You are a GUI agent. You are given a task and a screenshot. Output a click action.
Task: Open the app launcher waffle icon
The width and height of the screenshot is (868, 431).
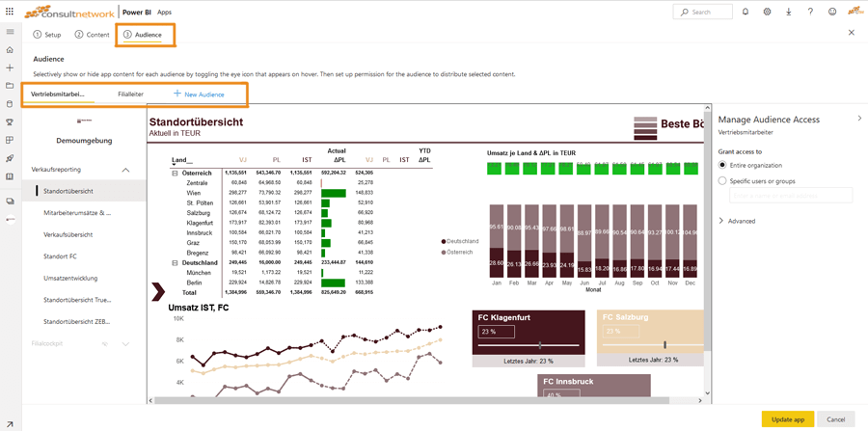[x=10, y=12]
